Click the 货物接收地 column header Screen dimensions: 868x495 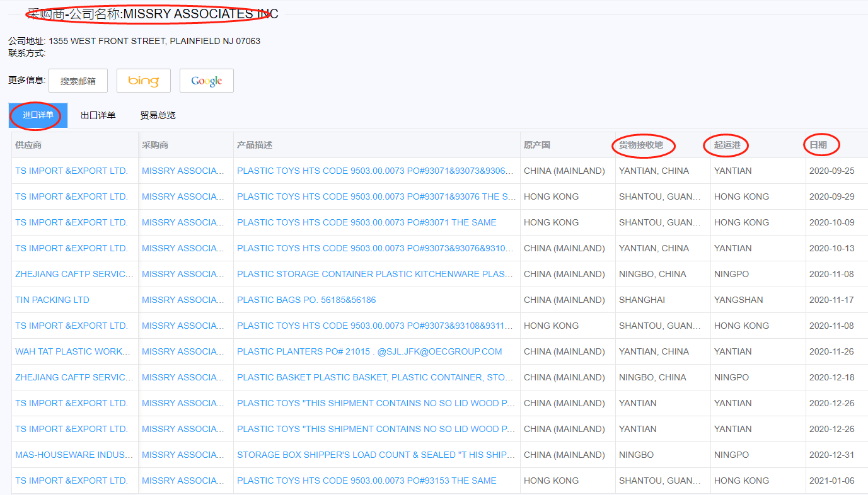[x=641, y=145]
